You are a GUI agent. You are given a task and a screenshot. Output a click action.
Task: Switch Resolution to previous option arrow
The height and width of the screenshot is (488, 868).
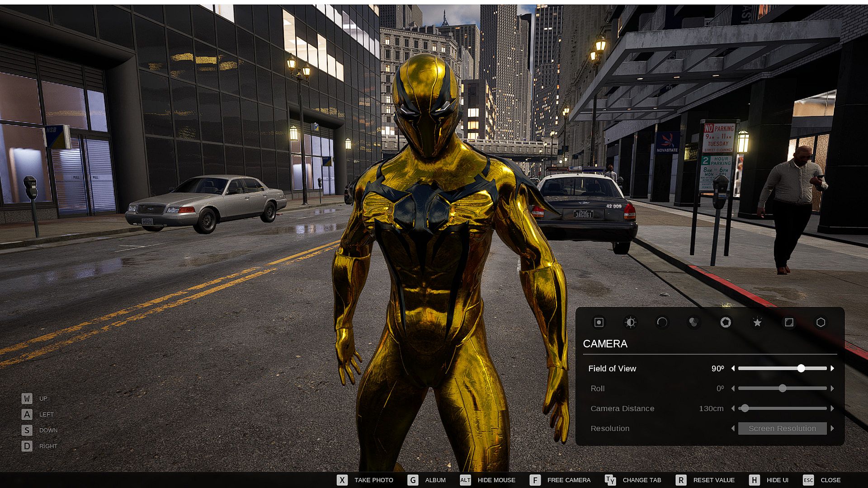[x=733, y=428]
